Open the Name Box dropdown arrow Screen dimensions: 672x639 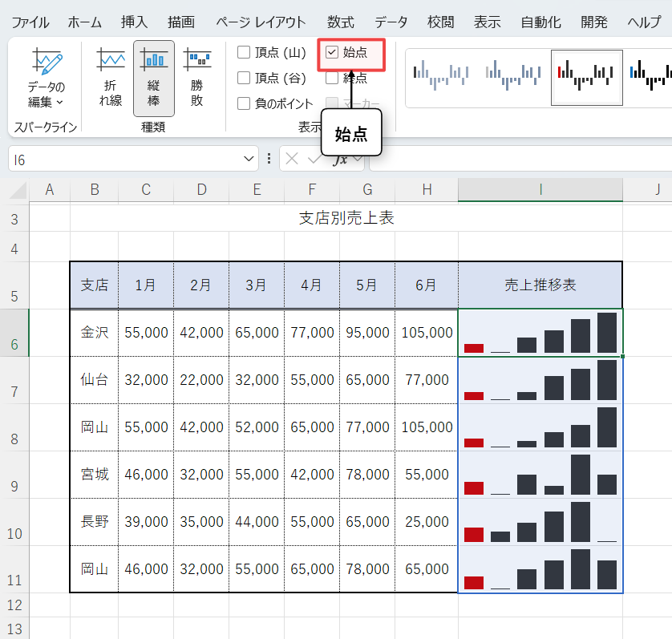(249, 159)
